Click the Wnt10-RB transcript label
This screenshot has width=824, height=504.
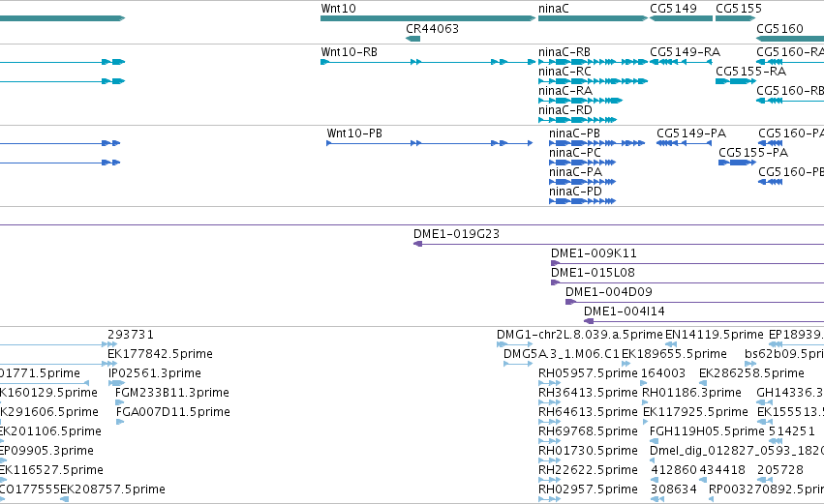[349, 52]
